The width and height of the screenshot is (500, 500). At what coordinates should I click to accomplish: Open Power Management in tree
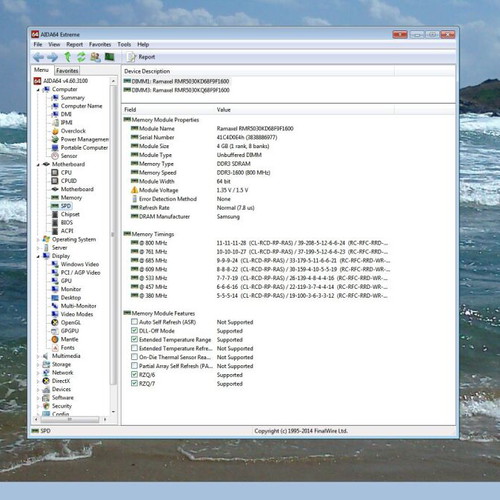[x=85, y=139]
